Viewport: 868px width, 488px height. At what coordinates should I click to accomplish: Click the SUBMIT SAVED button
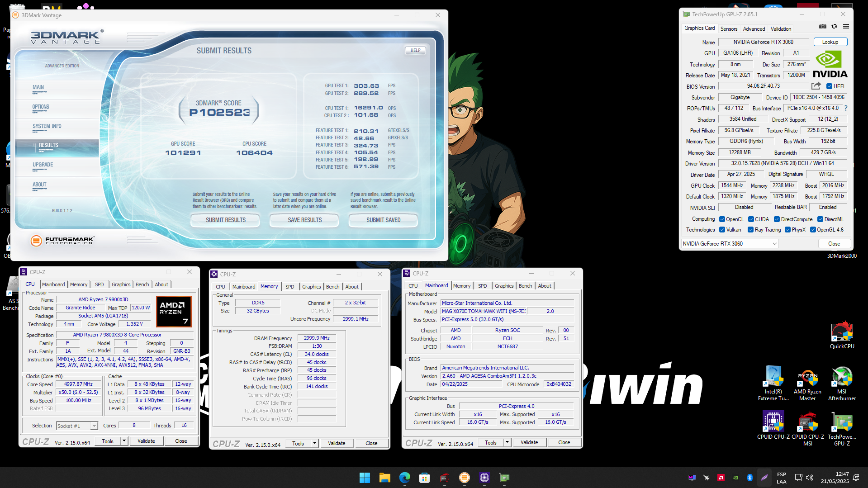click(383, 220)
